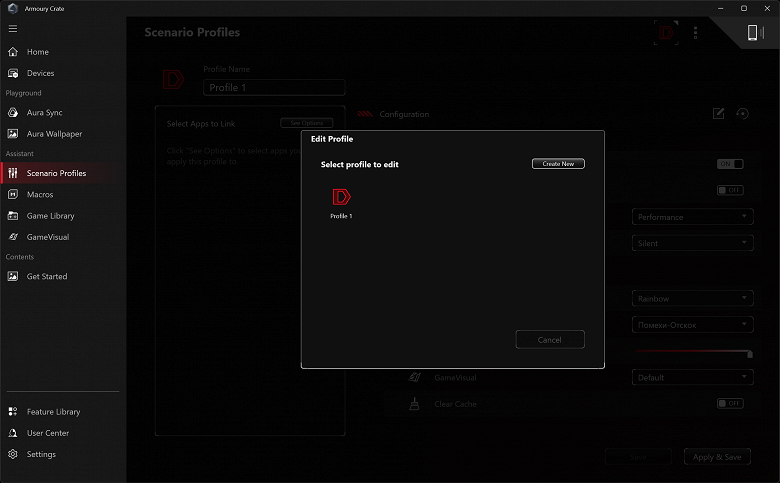This screenshot has width=780, height=483.
Task: Open Get Started in sidebar
Action: (x=47, y=277)
